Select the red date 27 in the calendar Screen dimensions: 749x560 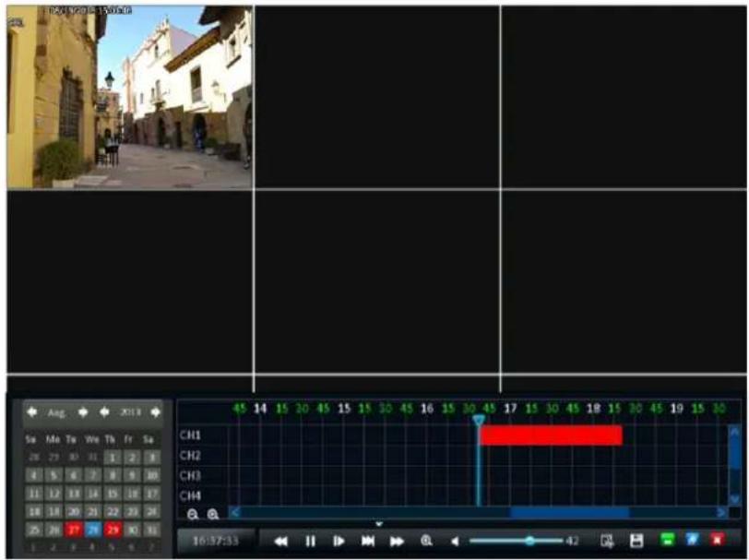point(74,530)
